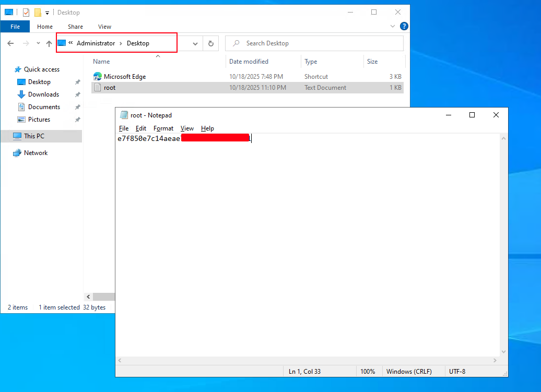Screen dimensions: 541x392
Task: Click the Notepad title bar icon
Action: (x=124, y=115)
